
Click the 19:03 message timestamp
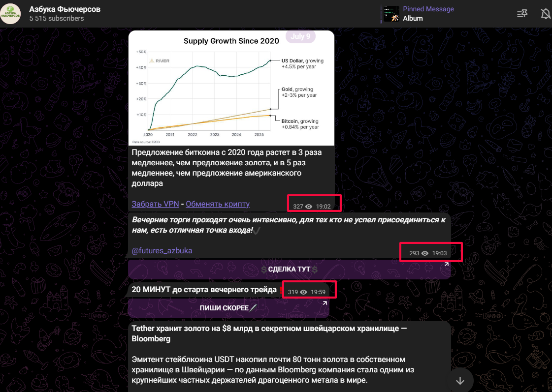(439, 253)
